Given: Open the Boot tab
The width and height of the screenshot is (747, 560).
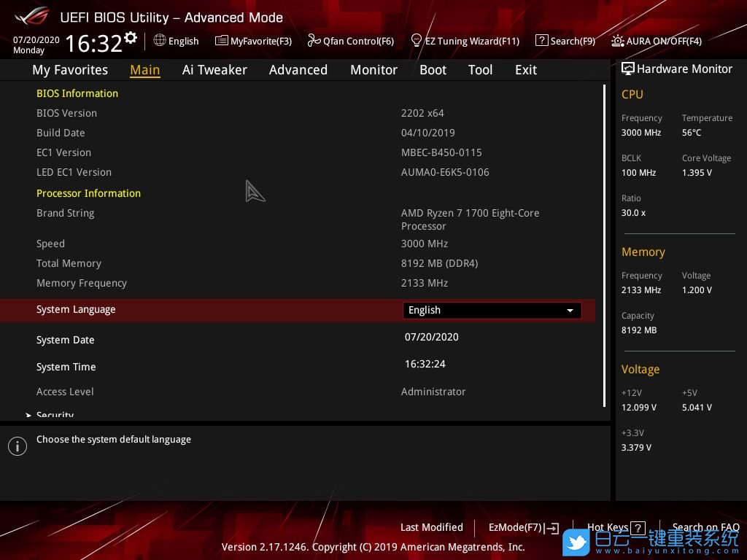Looking at the screenshot, I should click(x=433, y=70).
